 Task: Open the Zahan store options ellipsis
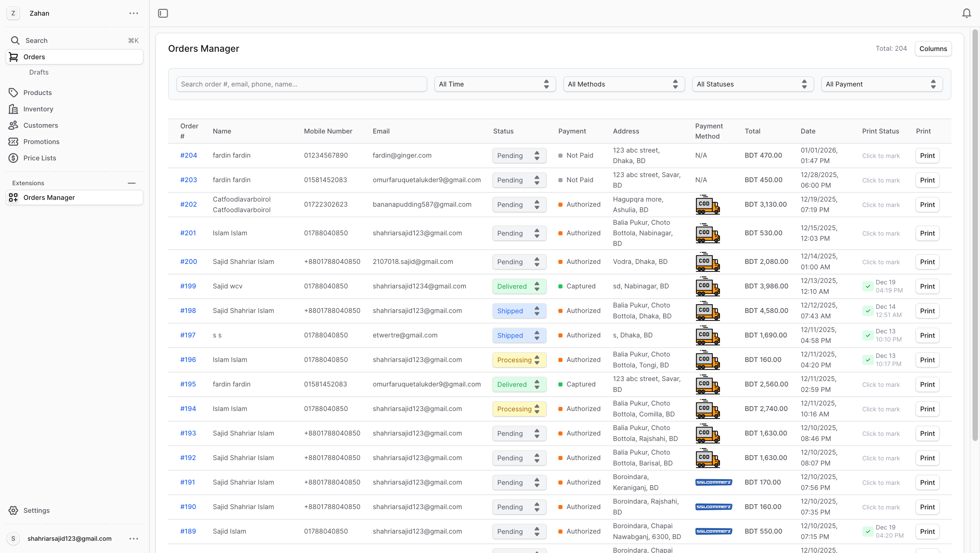133,13
